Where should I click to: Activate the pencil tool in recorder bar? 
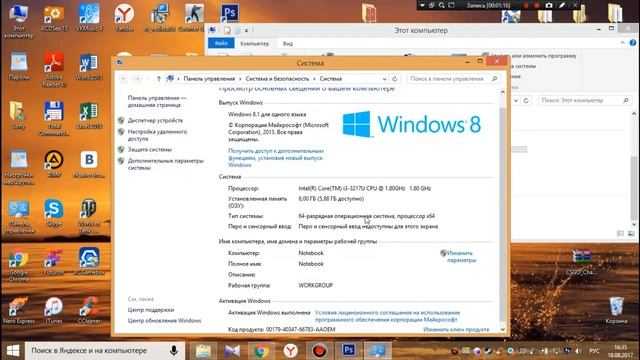tap(562, 5)
